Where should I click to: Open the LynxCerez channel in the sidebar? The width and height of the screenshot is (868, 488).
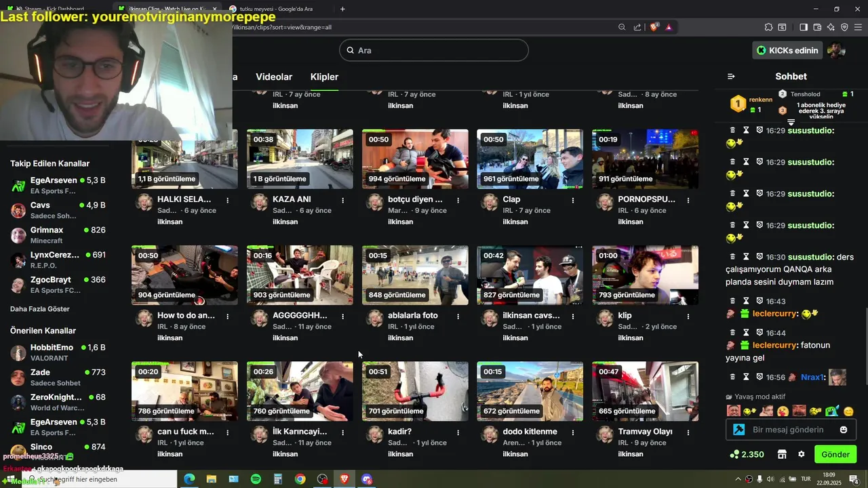[58, 260]
